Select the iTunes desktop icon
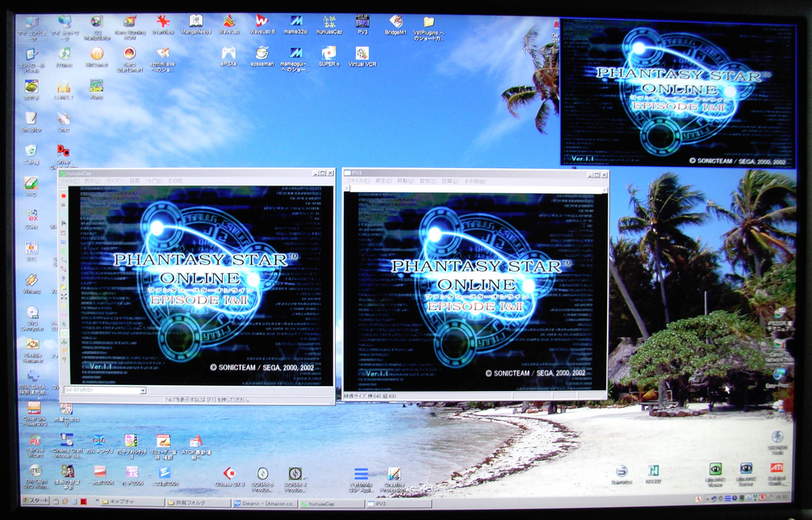This screenshot has width=812, height=520. (64, 57)
